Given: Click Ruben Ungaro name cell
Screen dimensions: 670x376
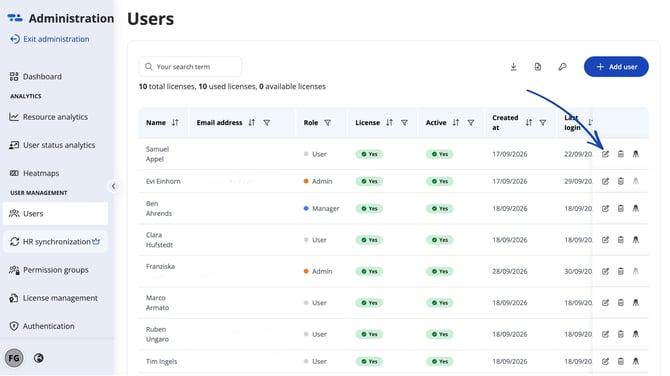Looking at the screenshot, I should pos(157,334).
